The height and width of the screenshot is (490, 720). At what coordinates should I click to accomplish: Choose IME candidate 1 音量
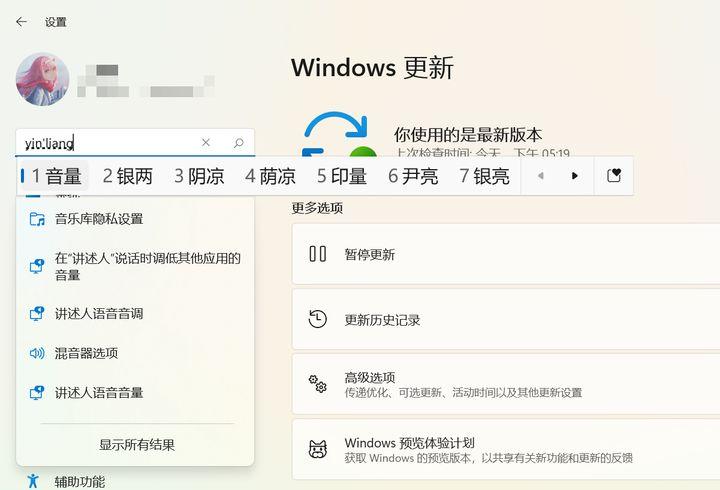tap(56, 176)
